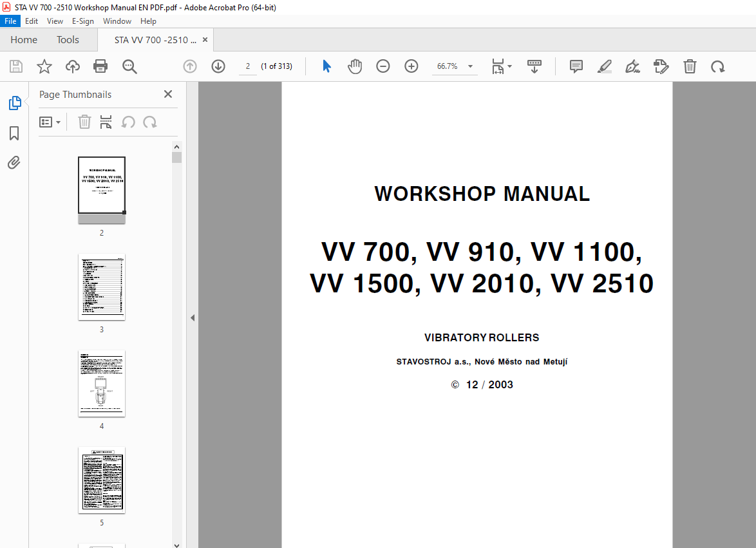Image resolution: width=756 pixels, height=548 pixels.
Task: Open the Help menu
Action: coord(149,21)
